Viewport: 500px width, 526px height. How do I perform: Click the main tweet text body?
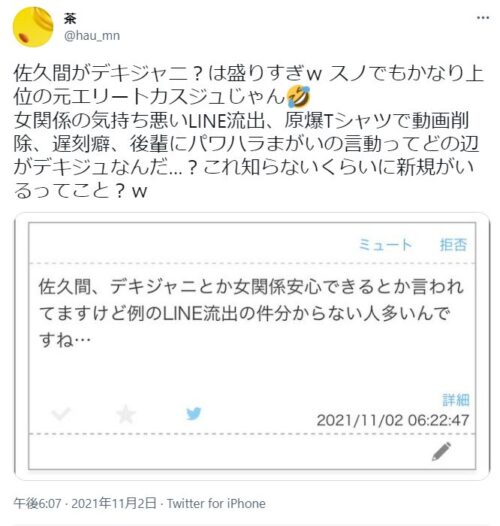249,132
